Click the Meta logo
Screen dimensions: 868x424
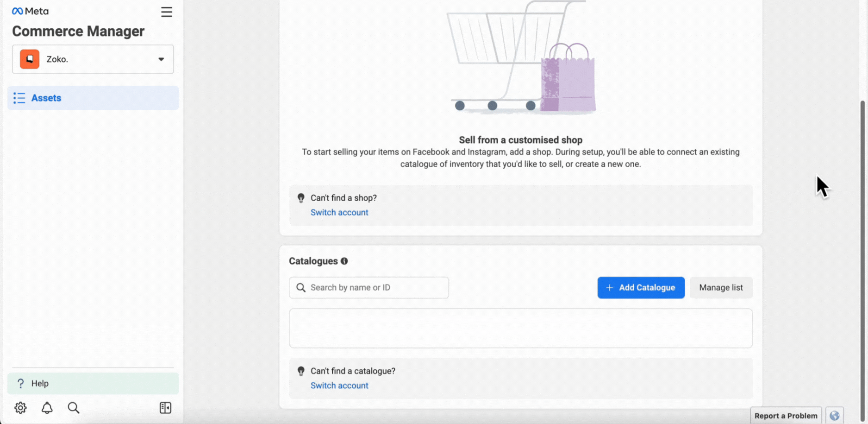[x=31, y=11]
